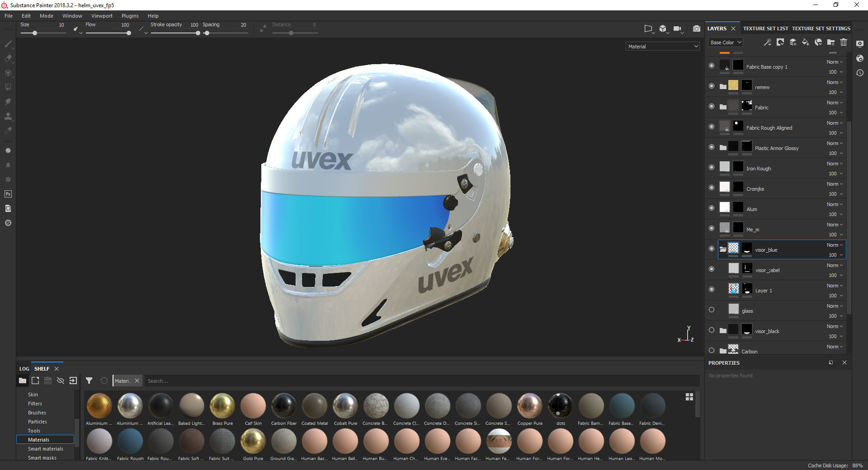868x470 pixels.
Task: Add effect with magic wand icon
Action: [767, 42]
